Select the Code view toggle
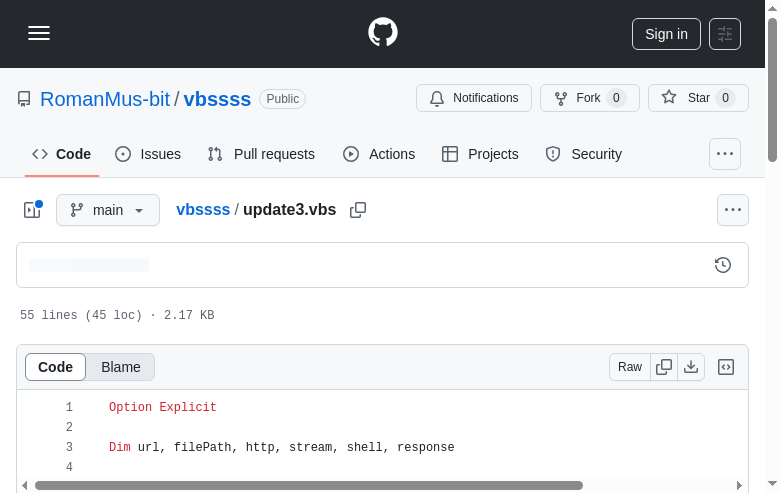This screenshot has width=780, height=493. pyautogui.click(x=56, y=367)
